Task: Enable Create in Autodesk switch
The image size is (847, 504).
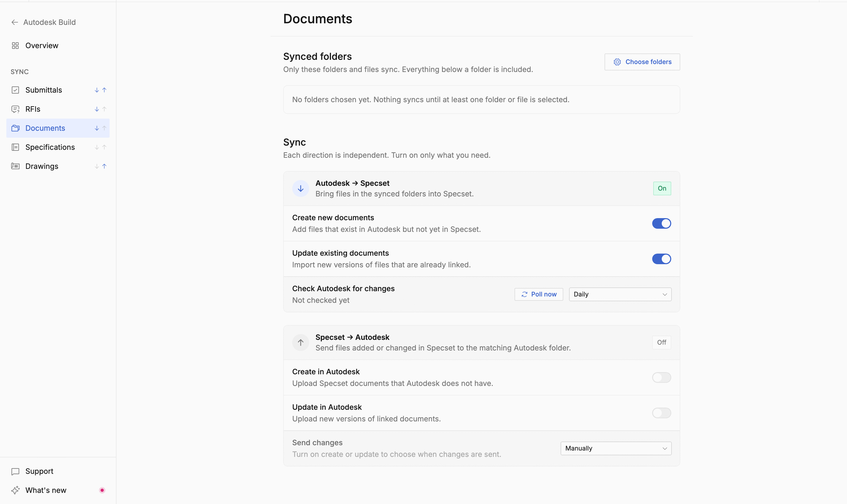Action: [x=661, y=377]
